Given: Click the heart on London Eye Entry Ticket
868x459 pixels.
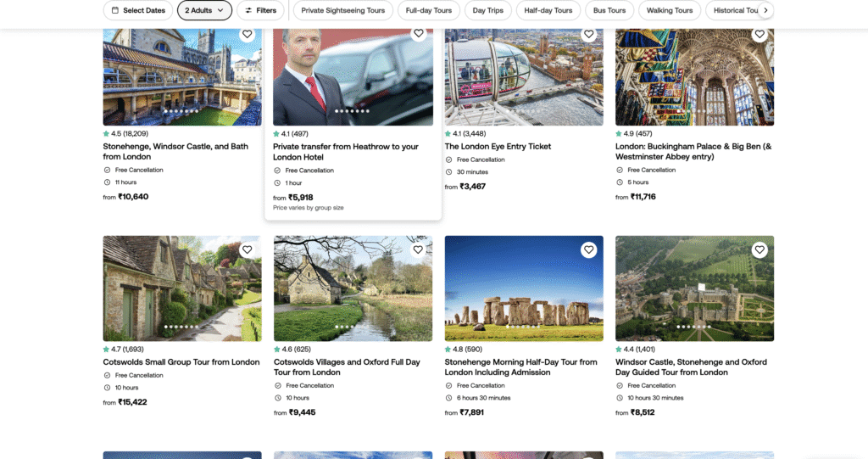Looking at the screenshot, I should pos(588,35).
